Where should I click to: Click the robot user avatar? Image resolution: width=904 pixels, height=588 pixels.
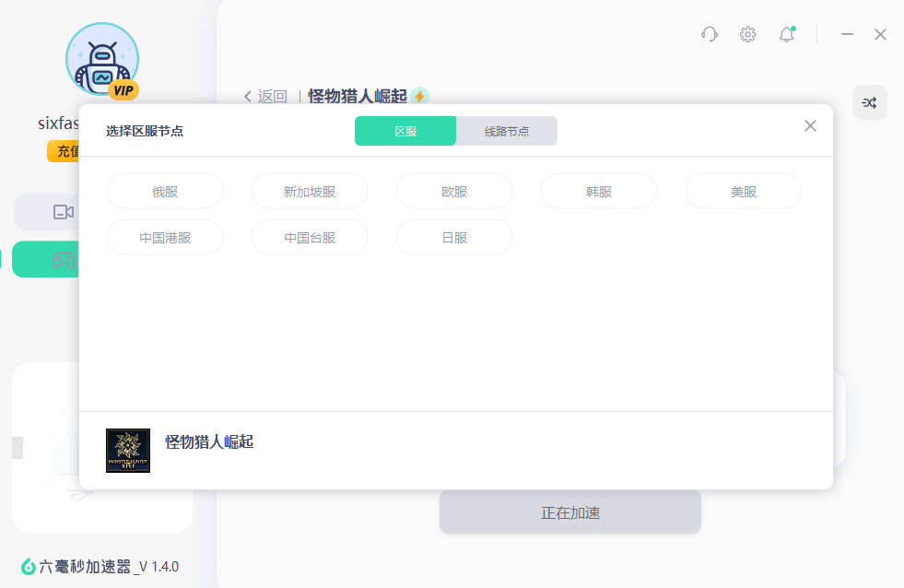pyautogui.click(x=101, y=59)
